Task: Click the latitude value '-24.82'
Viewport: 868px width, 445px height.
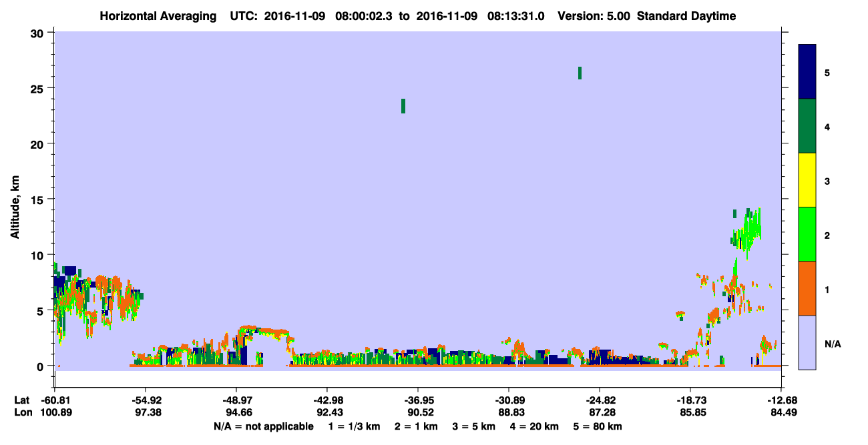Action: tap(600, 400)
